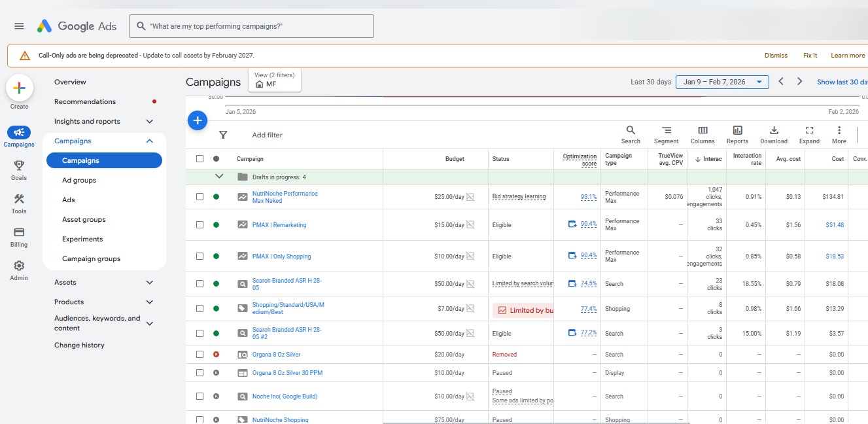Image resolution: width=868 pixels, height=424 pixels.
Task: Check NutriNoche Performance Max Naked row
Action: 200,197
